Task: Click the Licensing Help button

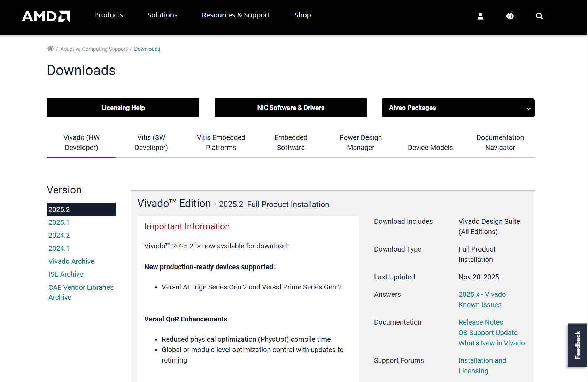Action: point(123,108)
